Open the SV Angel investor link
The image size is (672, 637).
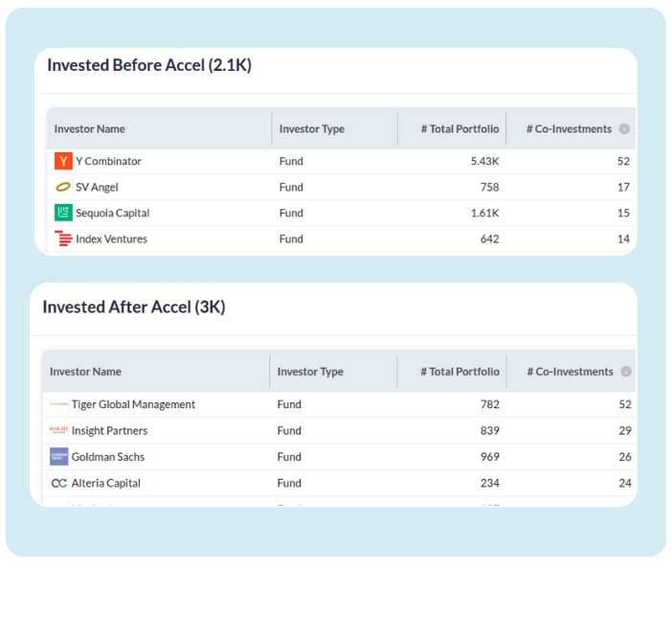click(x=97, y=188)
